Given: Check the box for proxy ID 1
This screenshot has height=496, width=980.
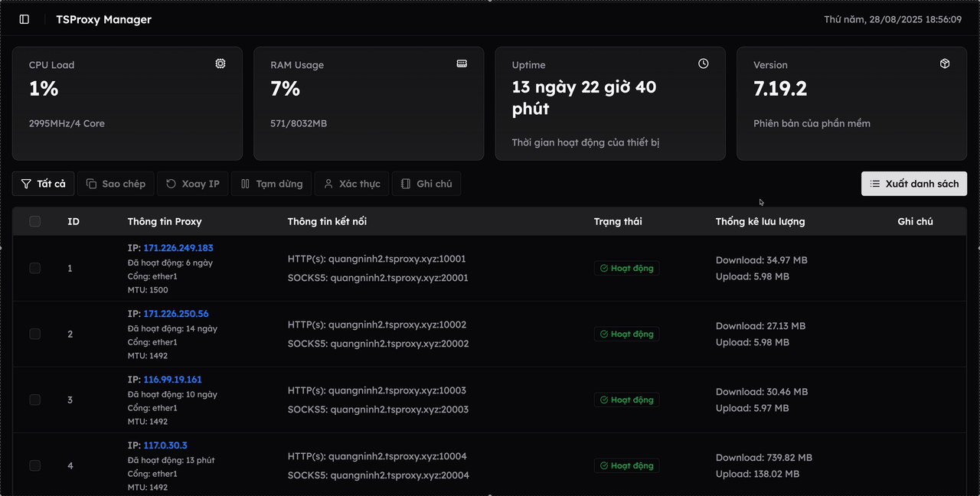Looking at the screenshot, I should click(x=34, y=268).
